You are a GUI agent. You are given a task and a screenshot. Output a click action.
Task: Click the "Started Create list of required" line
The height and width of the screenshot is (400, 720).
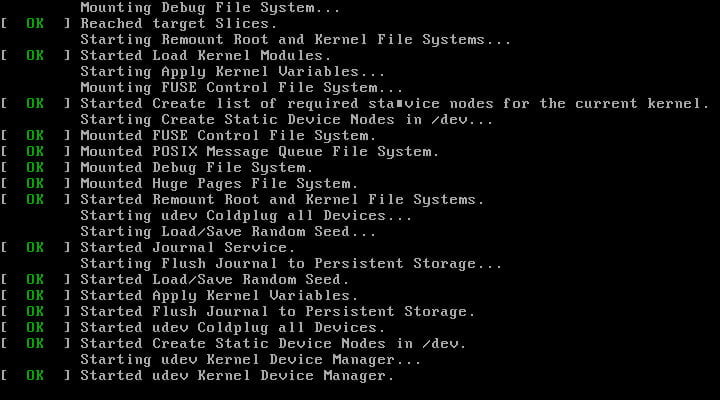click(394, 104)
